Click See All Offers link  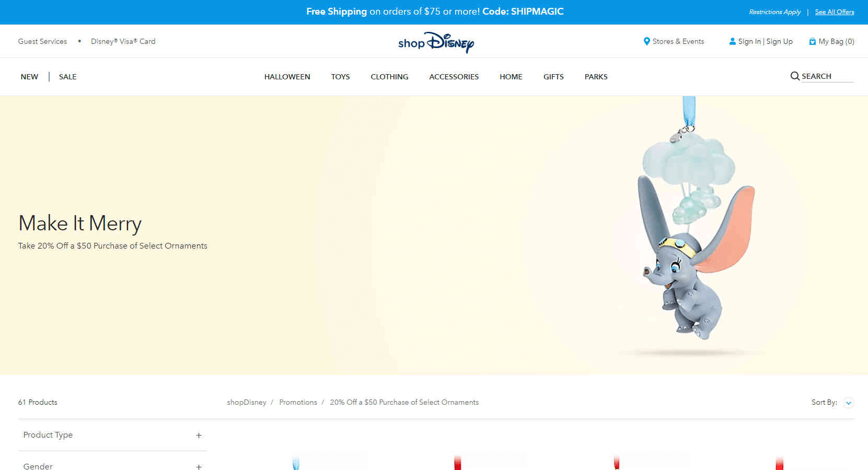coord(835,12)
